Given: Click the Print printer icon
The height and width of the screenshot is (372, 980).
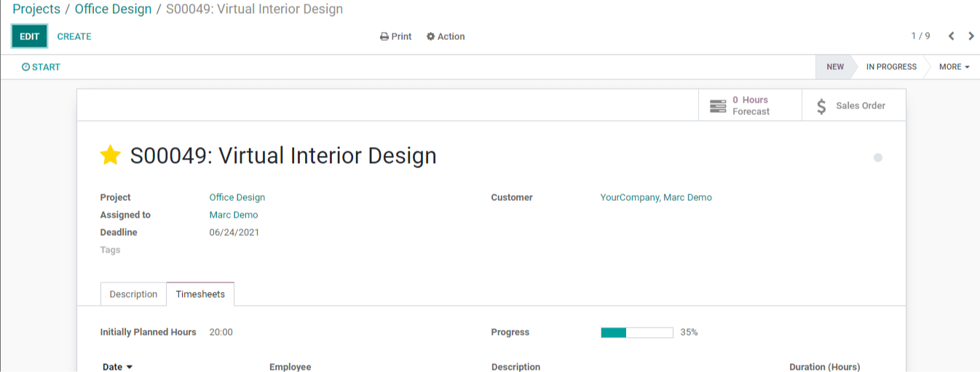Looking at the screenshot, I should tap(384, 36).
